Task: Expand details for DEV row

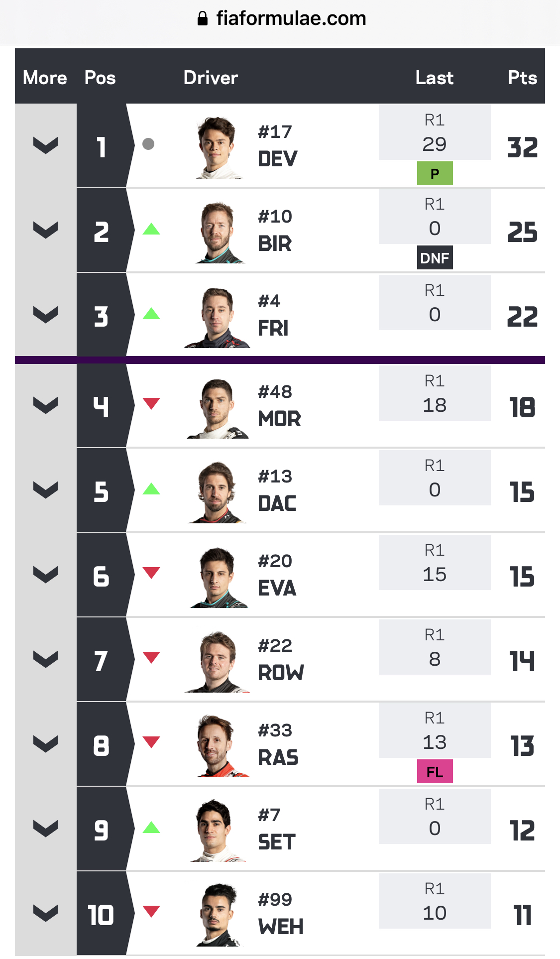Action: tap(46, 145)
